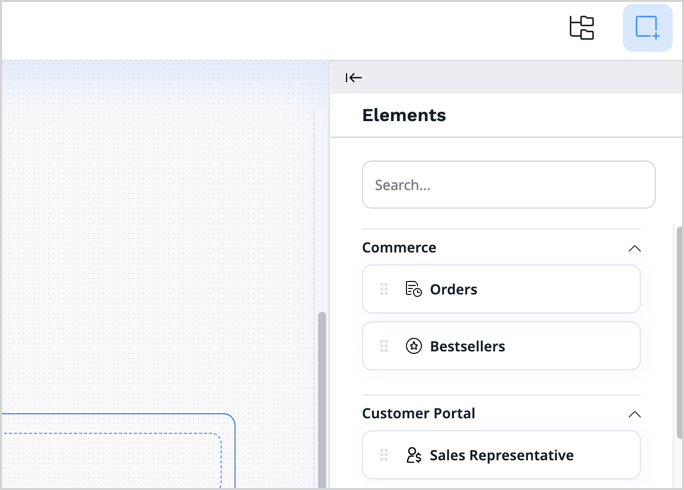
Task: Click the Sales Representative person icon
Action: (413, 455)
